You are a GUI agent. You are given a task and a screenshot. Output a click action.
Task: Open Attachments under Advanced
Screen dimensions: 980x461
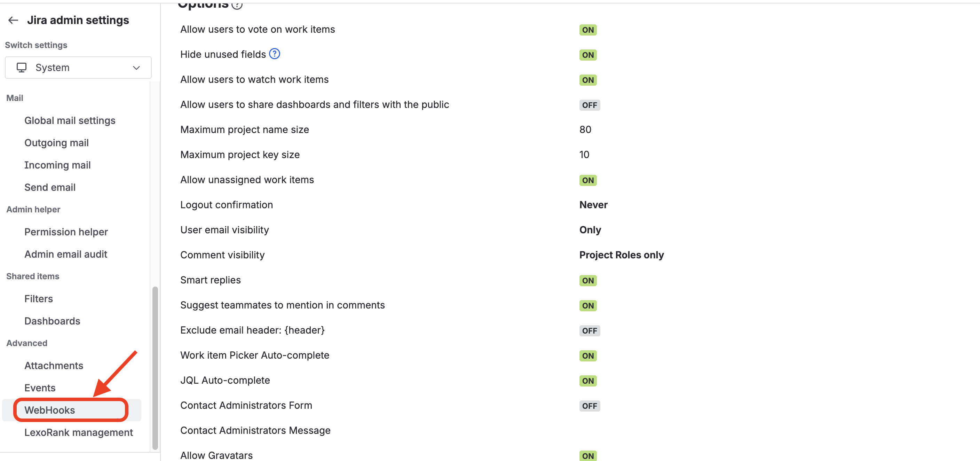click(x=54, y=366)
